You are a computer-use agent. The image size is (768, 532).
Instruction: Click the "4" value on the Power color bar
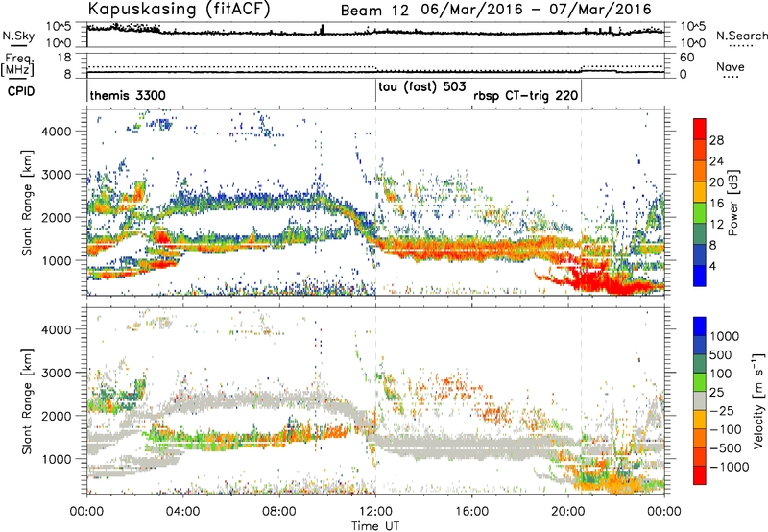coord(714,266)
